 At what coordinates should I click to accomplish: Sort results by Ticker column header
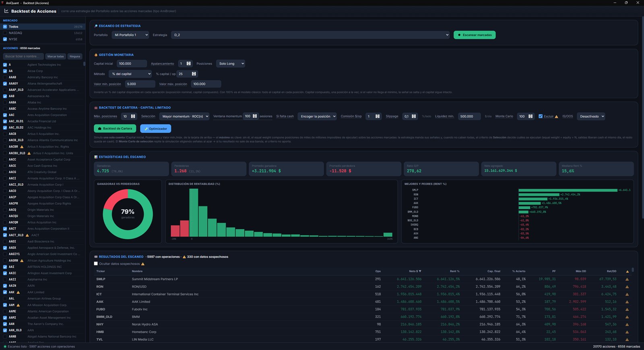pyautogui.click(x=101, y=271)
